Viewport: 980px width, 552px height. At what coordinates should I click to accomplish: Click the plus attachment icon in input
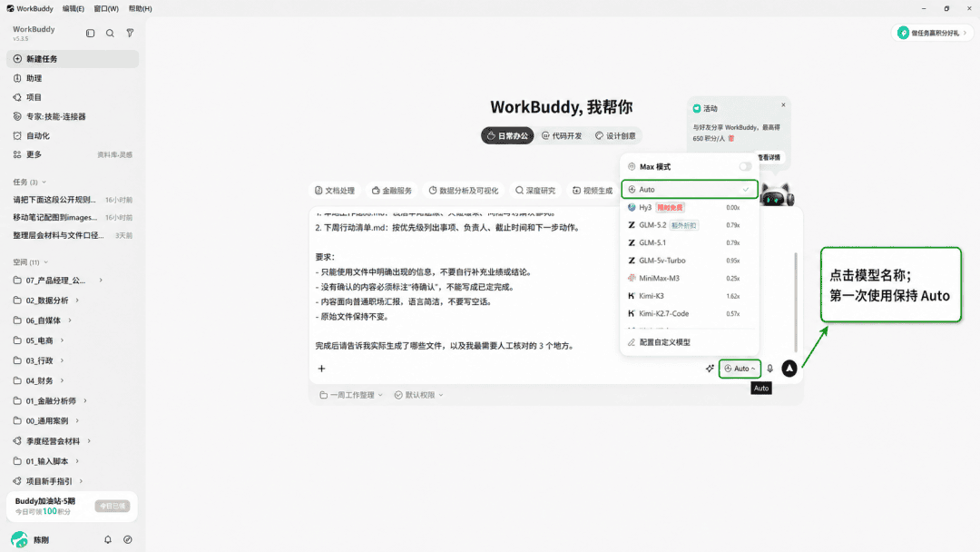(x=321, y=369)
